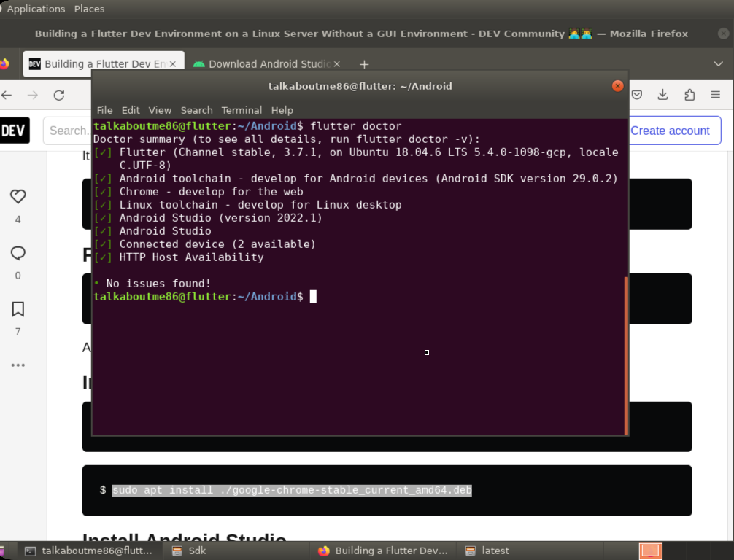Switch to Building a Flutter Dev tab
The image size is (734, 560).
[104, 64]
